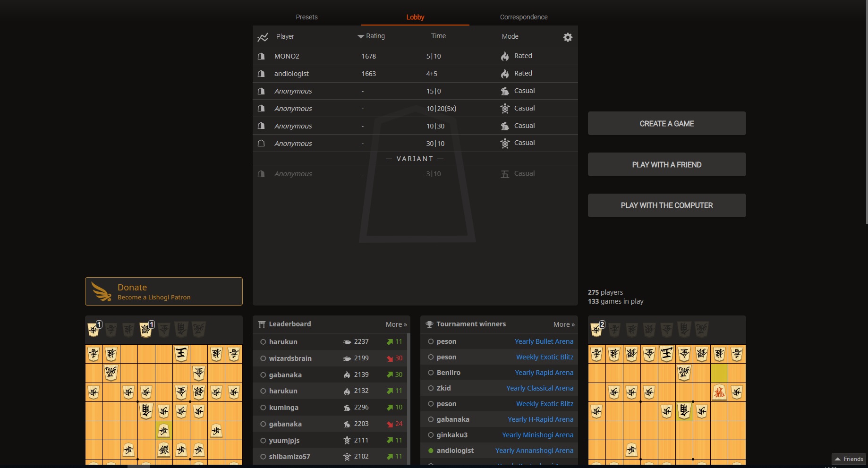The height and width of the screenshot is (468, 868).
Task: Click piece color icon in andiologist row
Action: [x=261, y=74]
